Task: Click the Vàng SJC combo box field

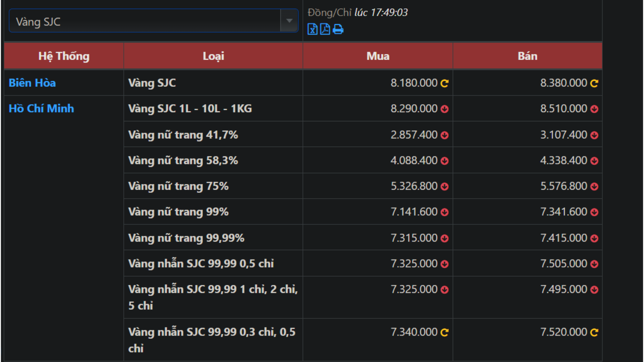Action: (x=154, y=21)
